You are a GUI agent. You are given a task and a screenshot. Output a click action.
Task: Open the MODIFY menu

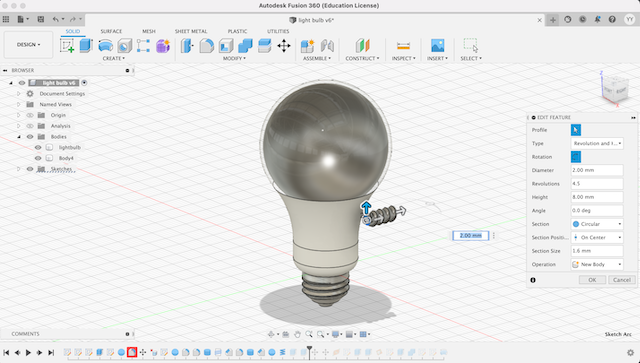(234, 58)
